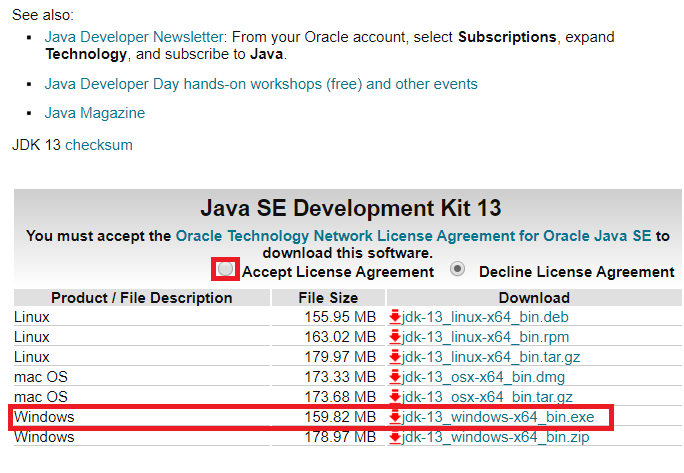Click the Download column header
The image size is (684, 473).
pos(534,298)
